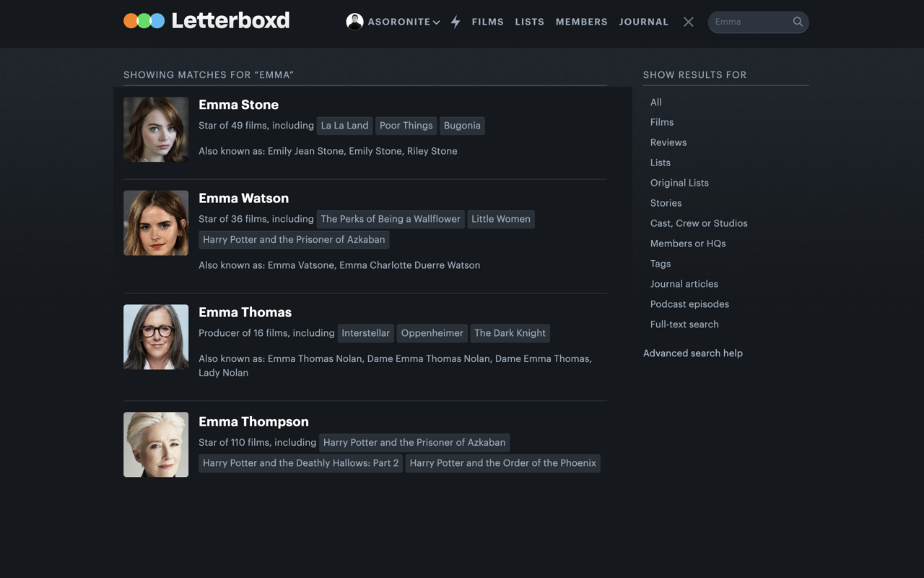The image size is (924, 578).
Task: Filter results by Cast, Crew or Studios
Action: (x=699, y=224)
